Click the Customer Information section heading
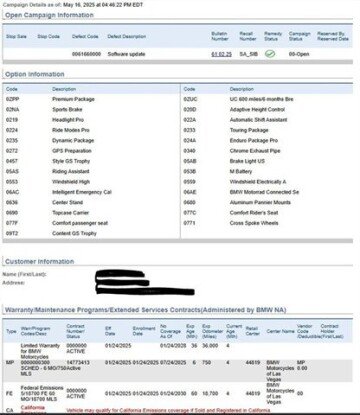Screen dimensions: 360x415 40,262
